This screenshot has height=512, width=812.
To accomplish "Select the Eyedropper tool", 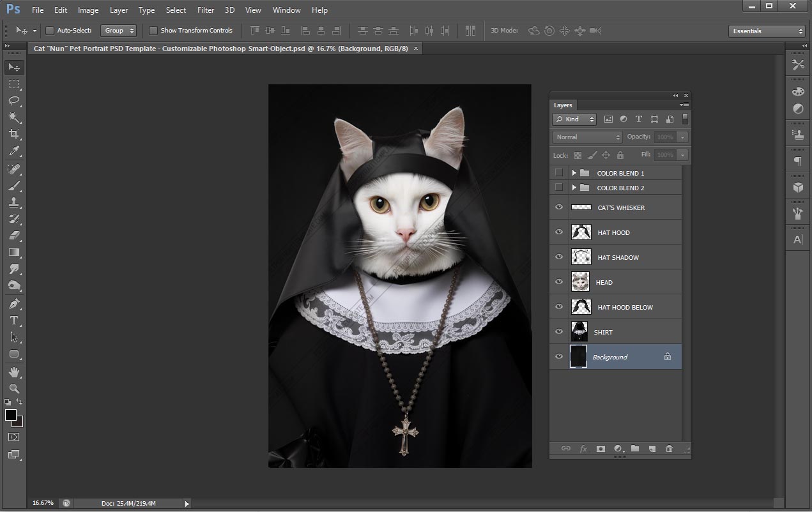I will pyautogui.click(x=14, y=151).
